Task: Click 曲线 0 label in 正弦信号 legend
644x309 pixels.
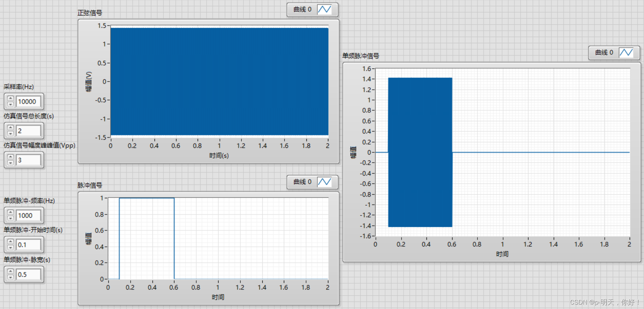Action: 302,9
